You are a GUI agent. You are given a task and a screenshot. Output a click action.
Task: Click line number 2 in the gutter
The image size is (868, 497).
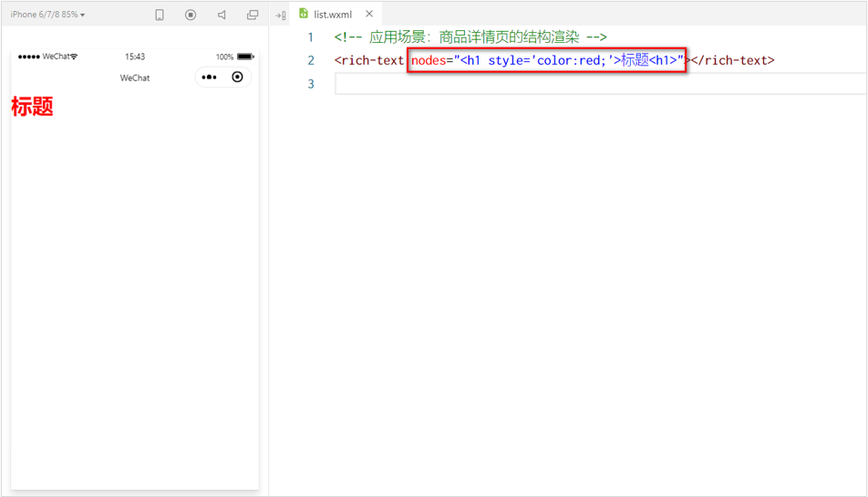tap(310, 60)
